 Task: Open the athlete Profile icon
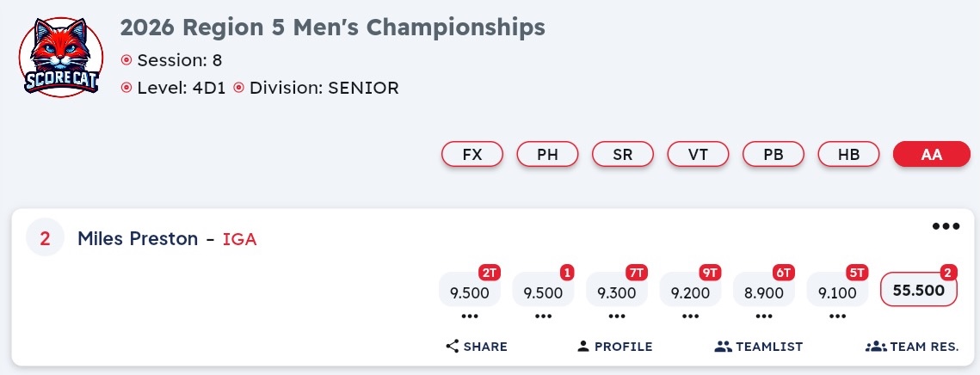[x=583, y=347]
